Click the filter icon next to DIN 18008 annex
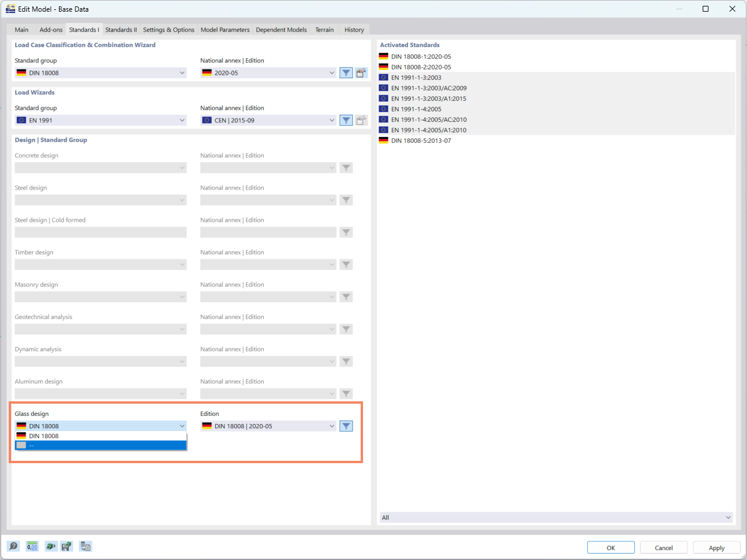The height and width of the screenshot is (560, 747). (345, 72)
